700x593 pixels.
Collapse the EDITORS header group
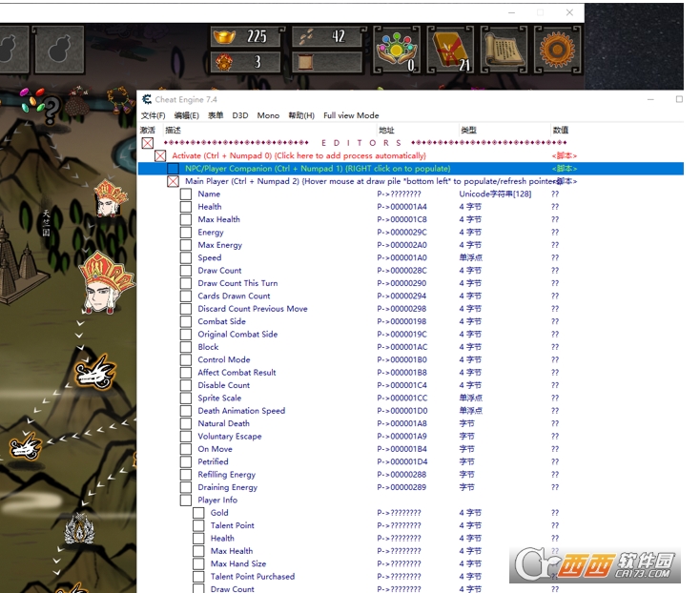[147, 143]
